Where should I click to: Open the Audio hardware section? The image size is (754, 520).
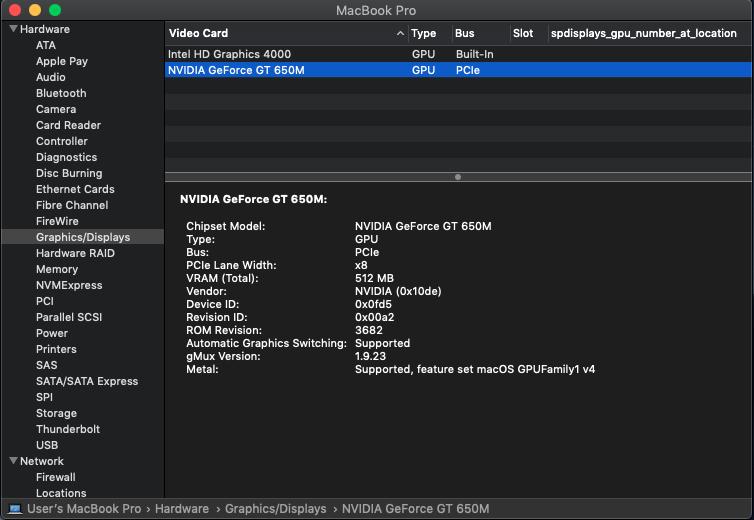pyautogui.click(x=50, y=77)
